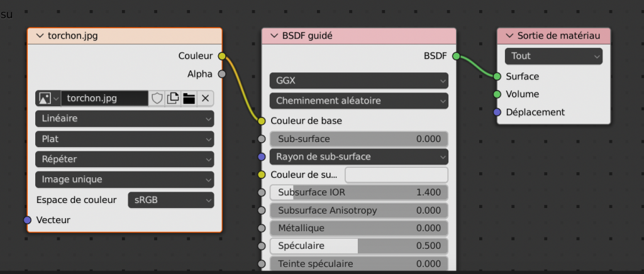The width and height of the screenshot is (644, 274).
Task: Click the Alpha output socket
Action: pos(221,74)
